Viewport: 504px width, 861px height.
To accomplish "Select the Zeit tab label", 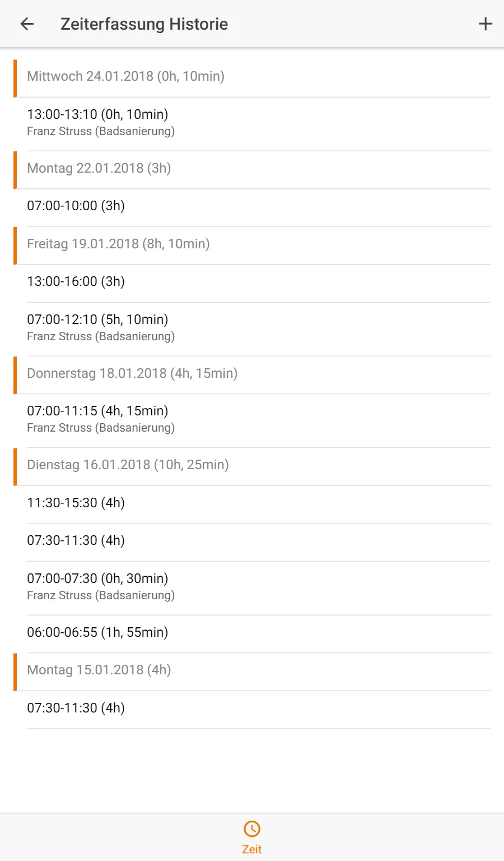I will (x=252, y=849).
